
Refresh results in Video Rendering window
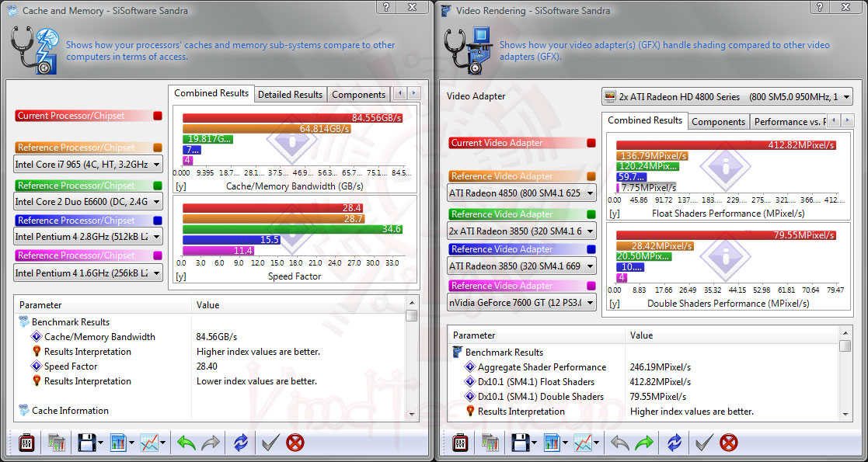point(675,443)
